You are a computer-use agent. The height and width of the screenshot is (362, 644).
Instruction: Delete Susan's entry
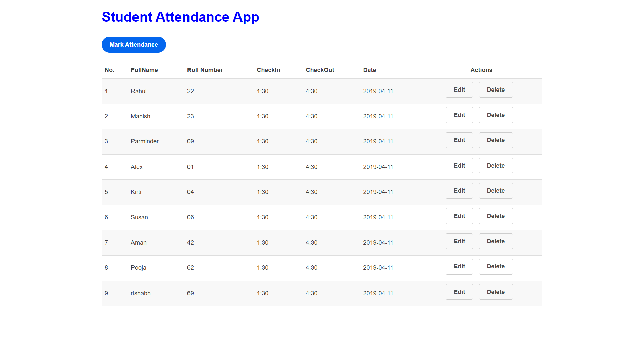click(x=495, y=216)
